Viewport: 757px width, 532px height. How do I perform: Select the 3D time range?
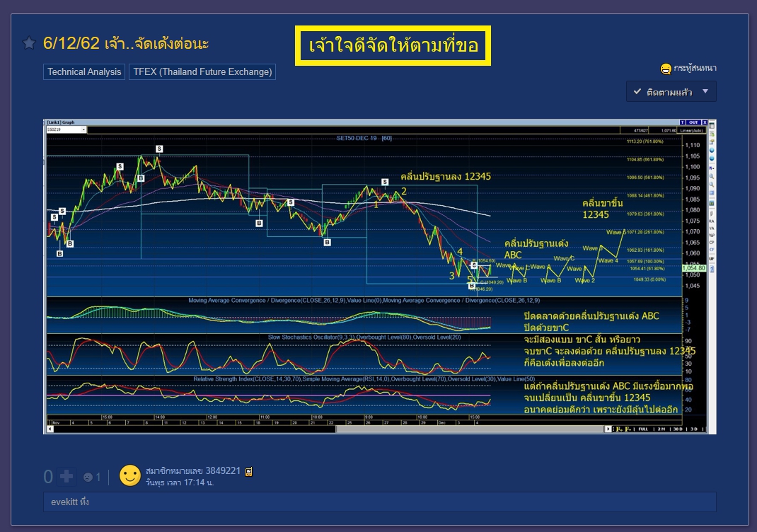694,429
